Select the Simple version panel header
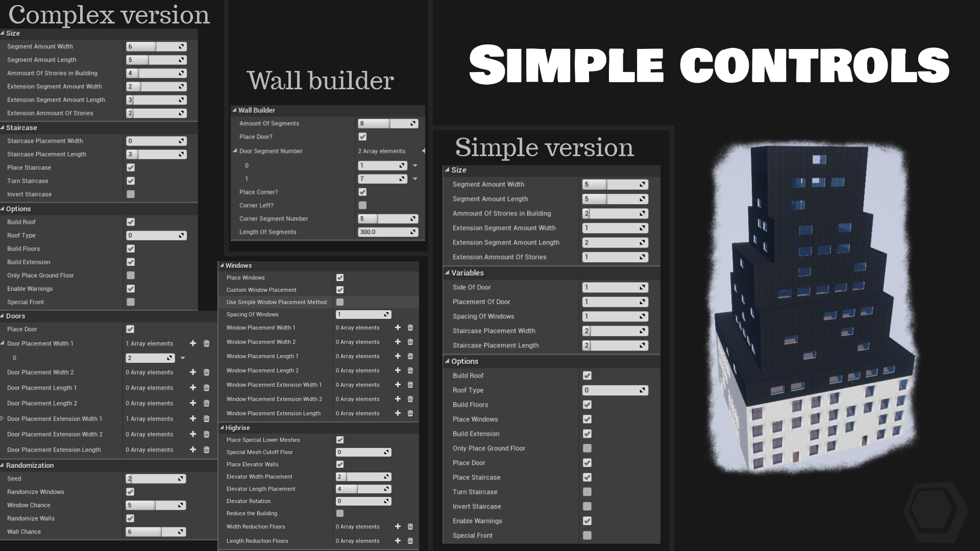Image resolution: width=980 pixels, height=551 pixels. click(x=544, y=147)
